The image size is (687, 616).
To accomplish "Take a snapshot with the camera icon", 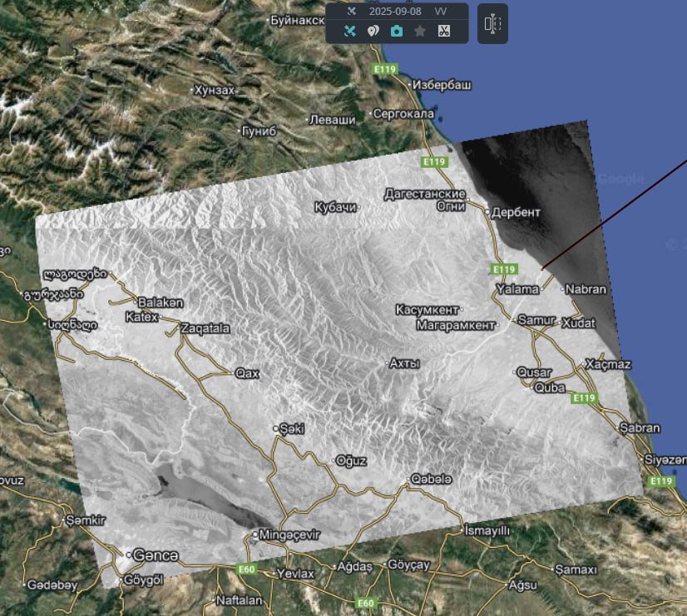I will pos(397,31).
